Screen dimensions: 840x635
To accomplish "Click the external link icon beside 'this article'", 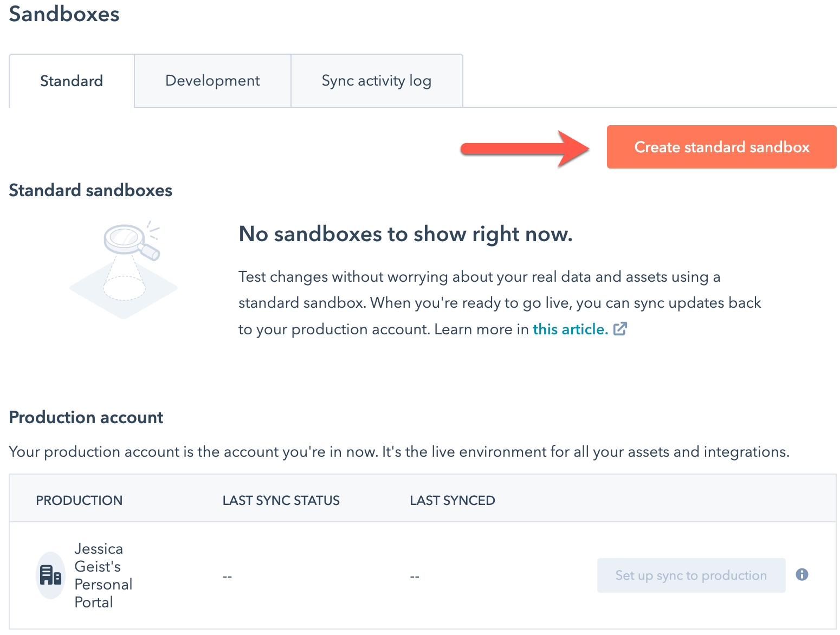I will pos(619,328).
